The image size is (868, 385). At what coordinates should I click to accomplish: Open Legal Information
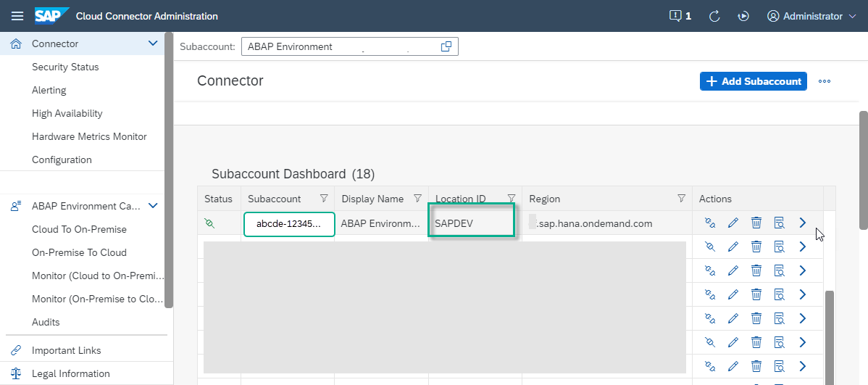(71, 374)
